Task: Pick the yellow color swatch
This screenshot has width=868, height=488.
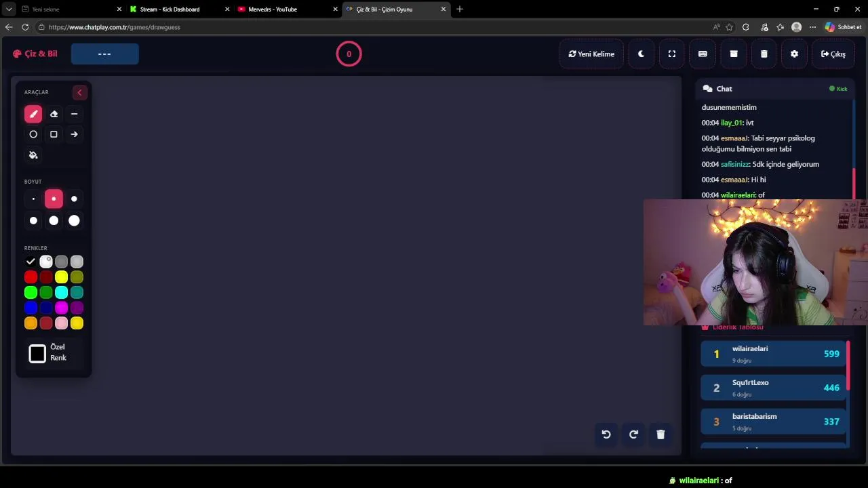Action: tap(62, 277)
